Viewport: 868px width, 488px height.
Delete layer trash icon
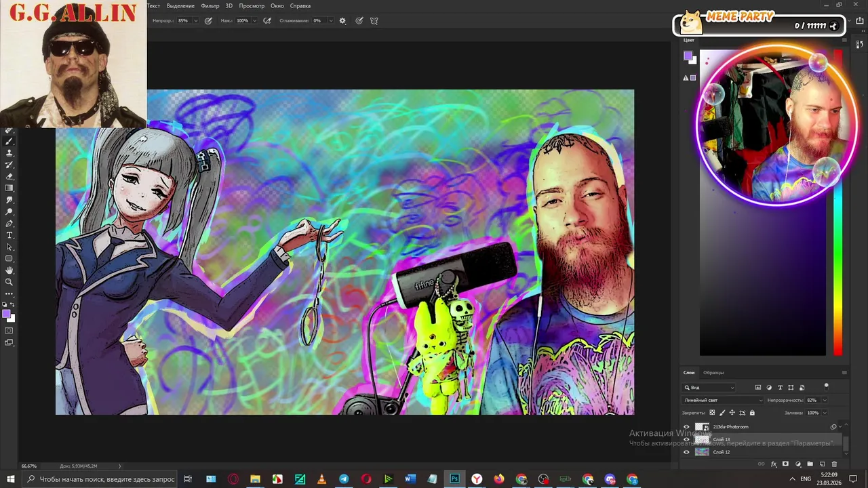[834, 464]
